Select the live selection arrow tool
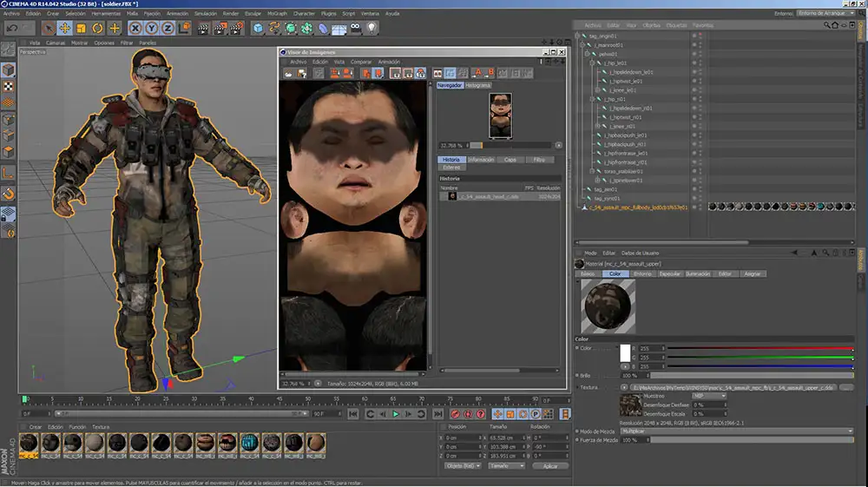The width and height of the screenshot is (868, 487). [48, 28]
